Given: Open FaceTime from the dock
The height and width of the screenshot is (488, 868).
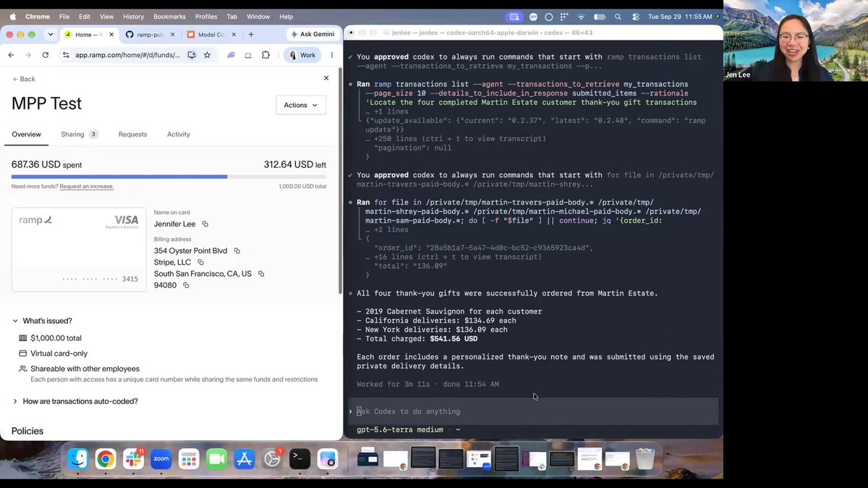Looking at the screenshot, I should point(216,459).
